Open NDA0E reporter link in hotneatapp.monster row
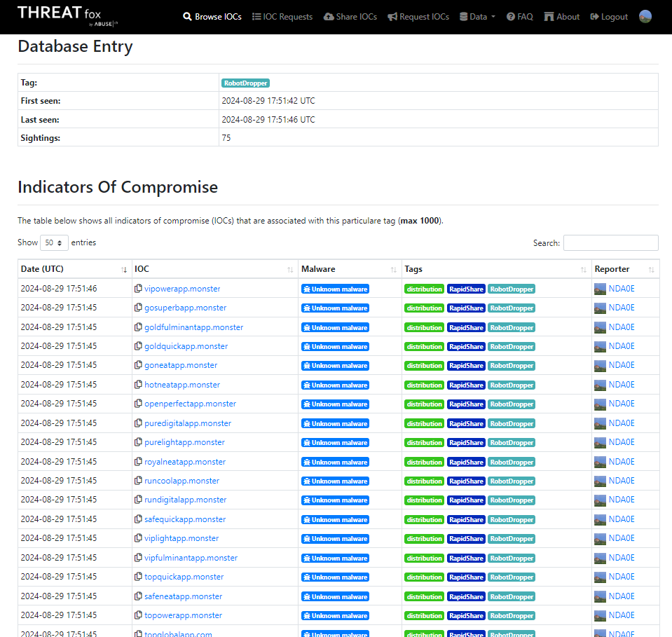The height and width of the screenshot is (637, 672). [x=622, y=385]
